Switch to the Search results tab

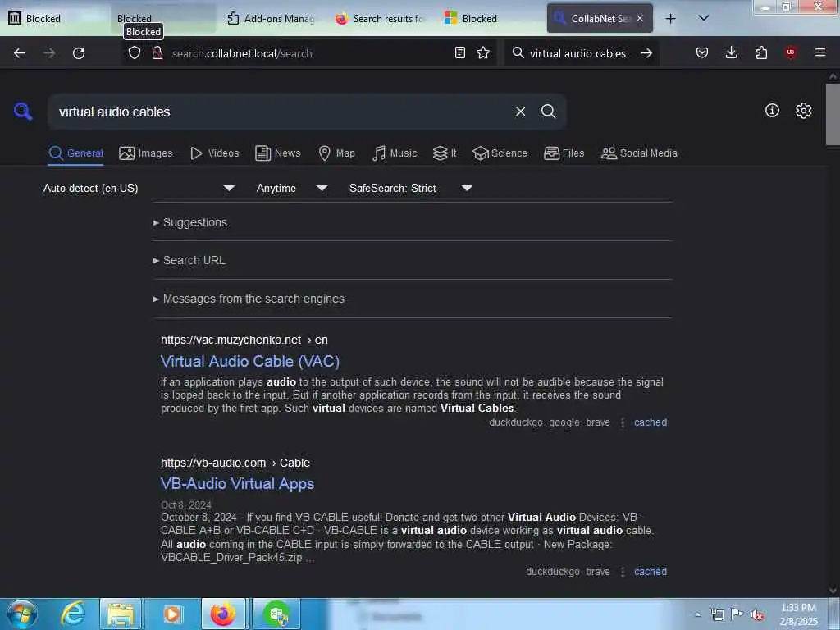(x=379, y=19)
